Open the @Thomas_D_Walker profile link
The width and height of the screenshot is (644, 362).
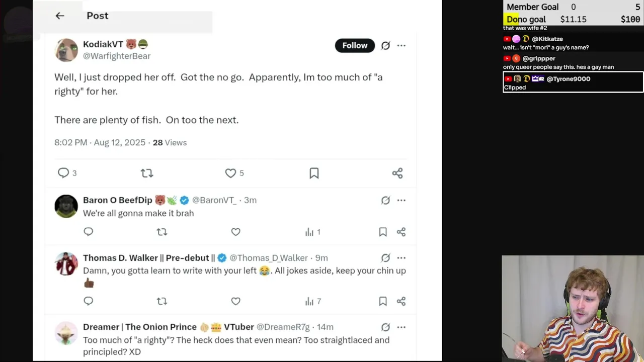(268, 258)
